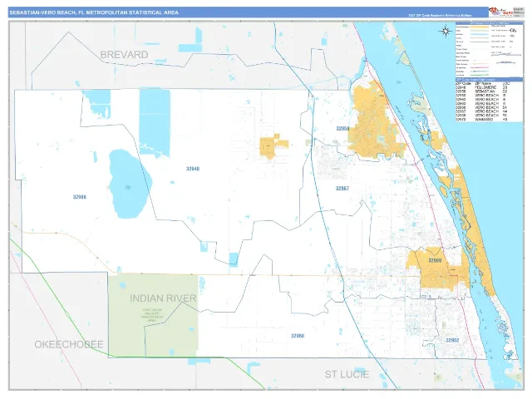Image resolution: width=532 pixels, height=399 pixels.
Task: Click ZIP code label 32968
Action: pos(298,336)
